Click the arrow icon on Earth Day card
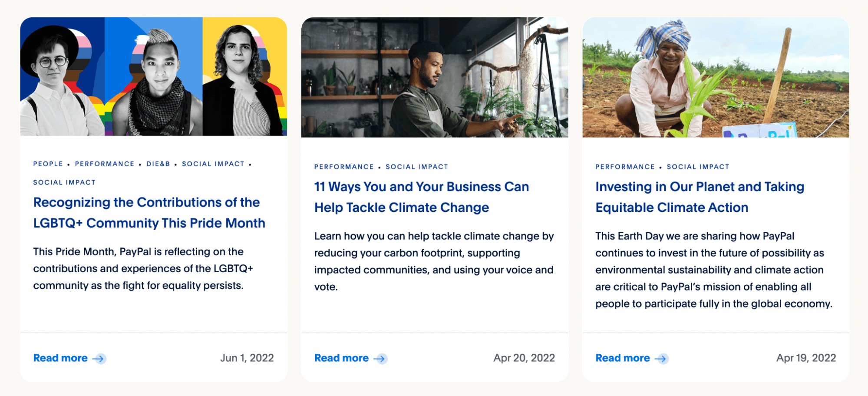The width and height of the screenshot is (868, 396). (661, 359)
